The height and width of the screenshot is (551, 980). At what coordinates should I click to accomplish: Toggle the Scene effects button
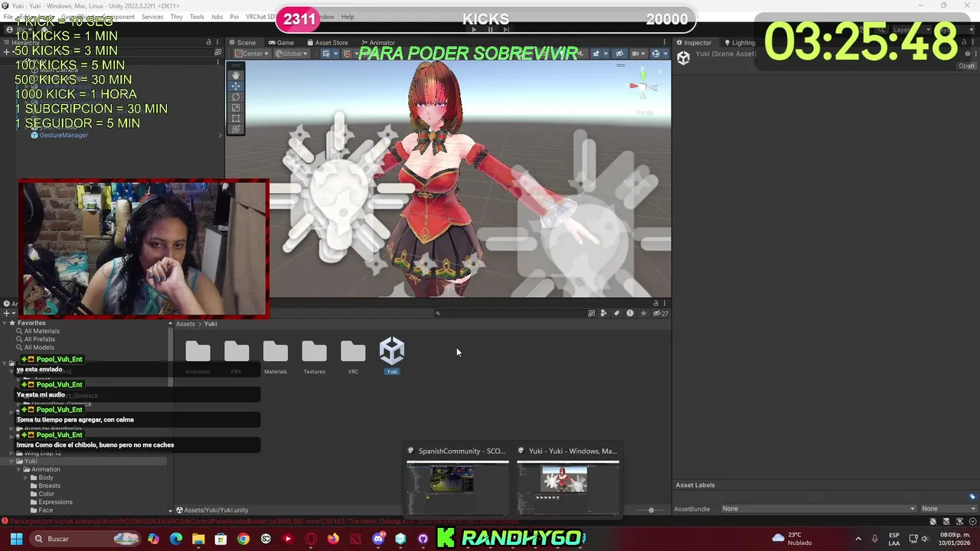click(596, 54)
